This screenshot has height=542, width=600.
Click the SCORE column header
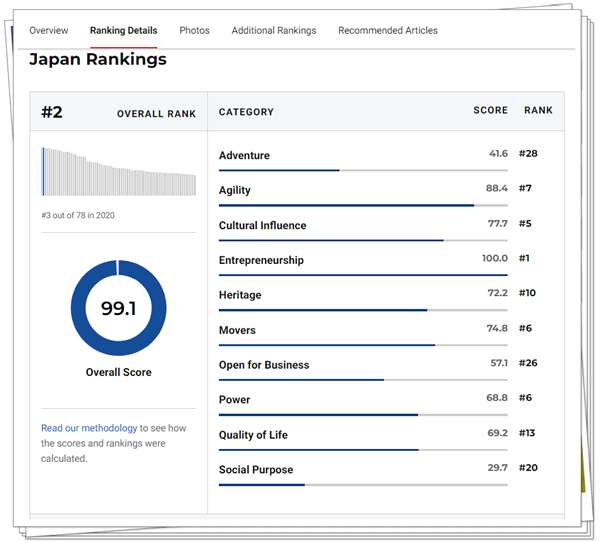tap(490, 111)
